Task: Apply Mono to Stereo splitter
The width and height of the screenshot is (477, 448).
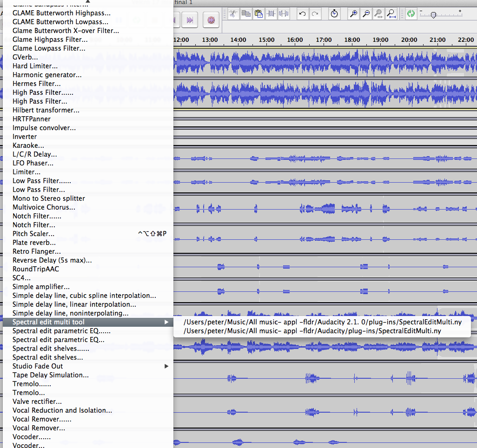Action: tap(88, 198)
